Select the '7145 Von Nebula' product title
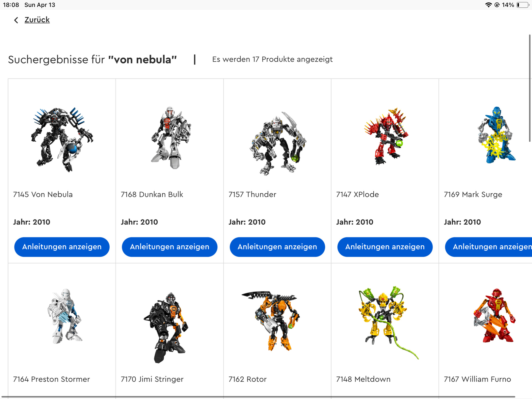The image size is (532, 399). coord(43,195)
